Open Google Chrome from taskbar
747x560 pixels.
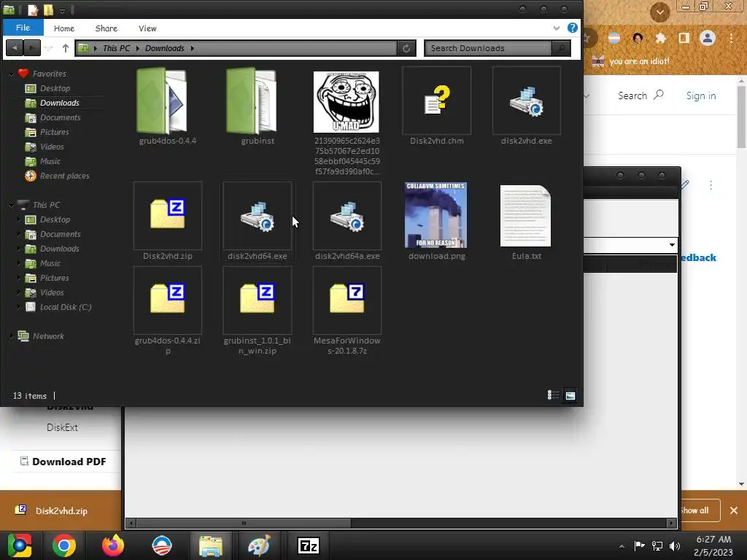pyautogui.click(x=64, y=545)
